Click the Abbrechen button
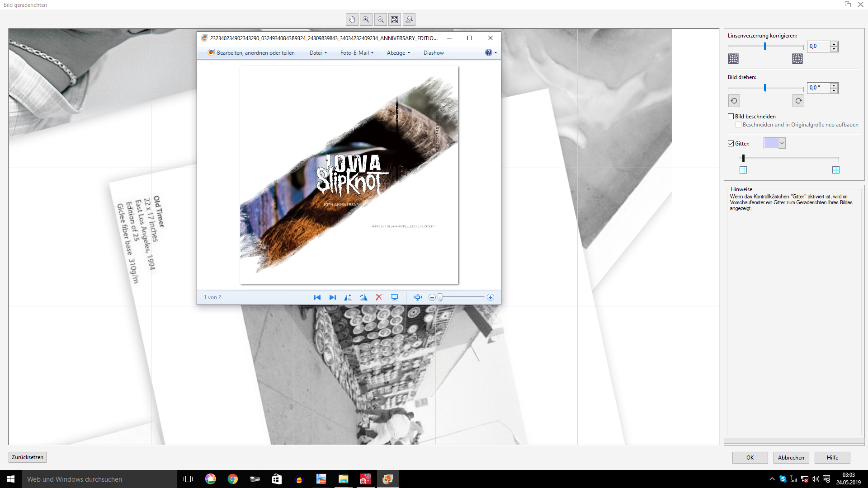 click(791, 458)
